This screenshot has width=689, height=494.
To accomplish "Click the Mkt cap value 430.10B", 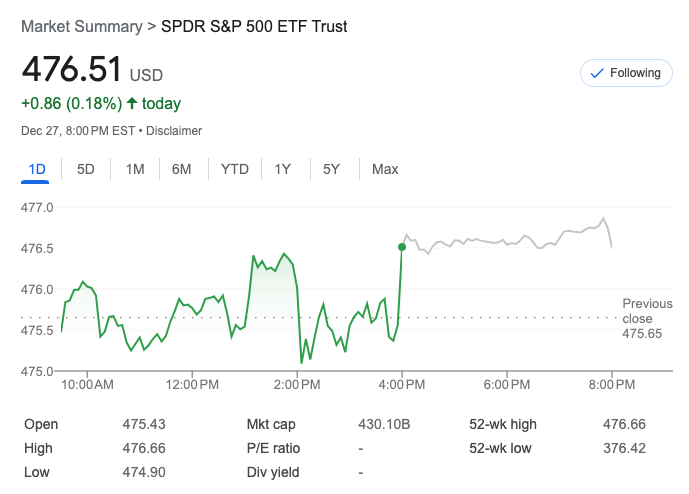I will coord(384,424).
